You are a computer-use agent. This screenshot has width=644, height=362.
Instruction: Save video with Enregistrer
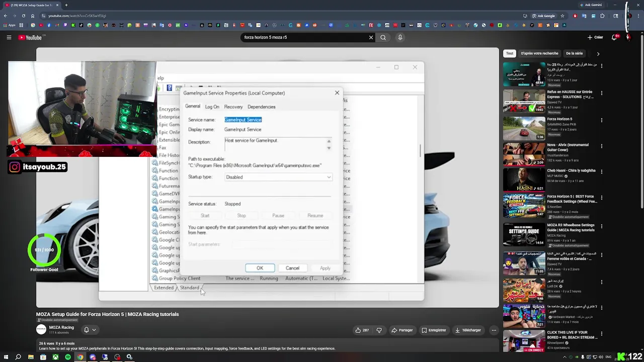point(434,330)
